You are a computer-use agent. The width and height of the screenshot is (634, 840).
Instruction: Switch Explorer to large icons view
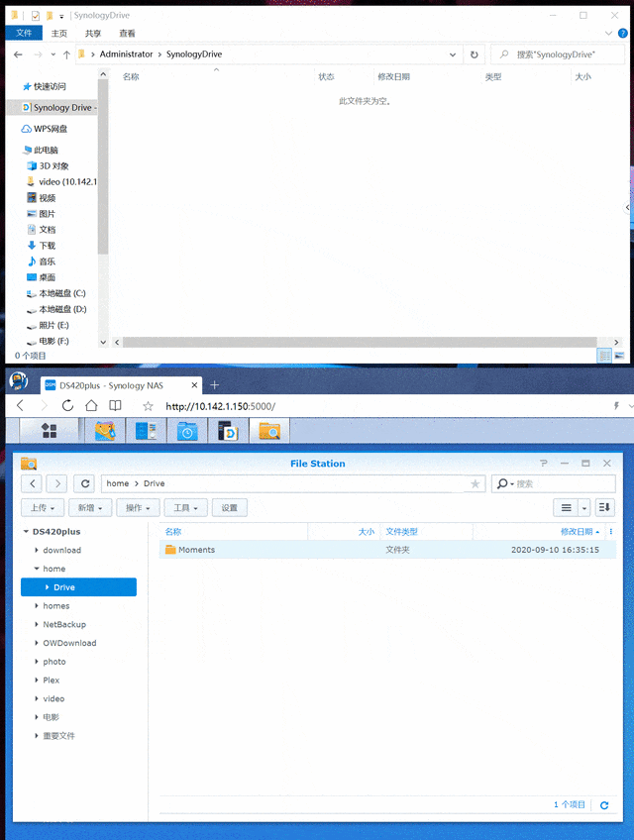(x=619, y=356)
